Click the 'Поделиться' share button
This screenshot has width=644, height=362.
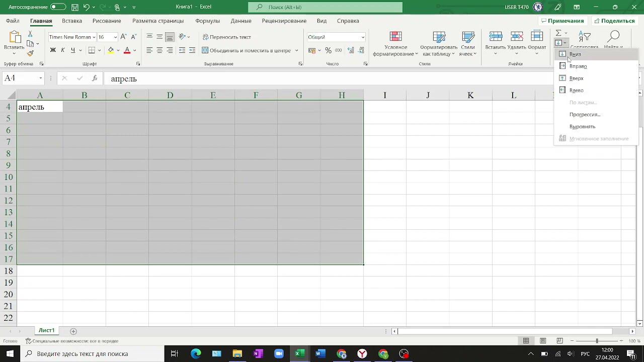coord(614,21)
